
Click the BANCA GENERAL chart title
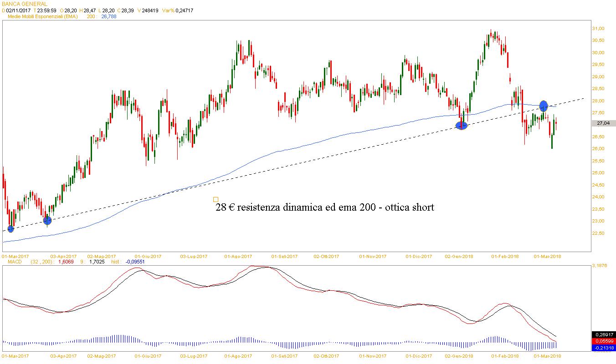point(25,4)
